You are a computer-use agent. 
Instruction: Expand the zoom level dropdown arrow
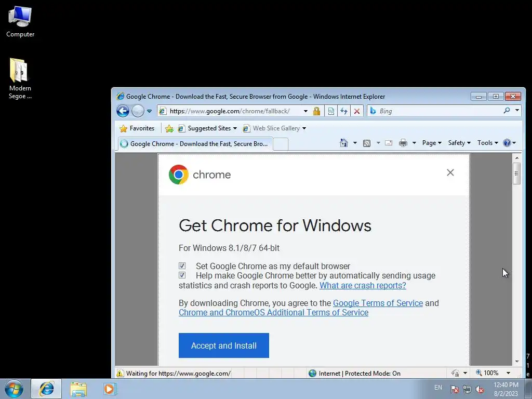click(508, 373)
